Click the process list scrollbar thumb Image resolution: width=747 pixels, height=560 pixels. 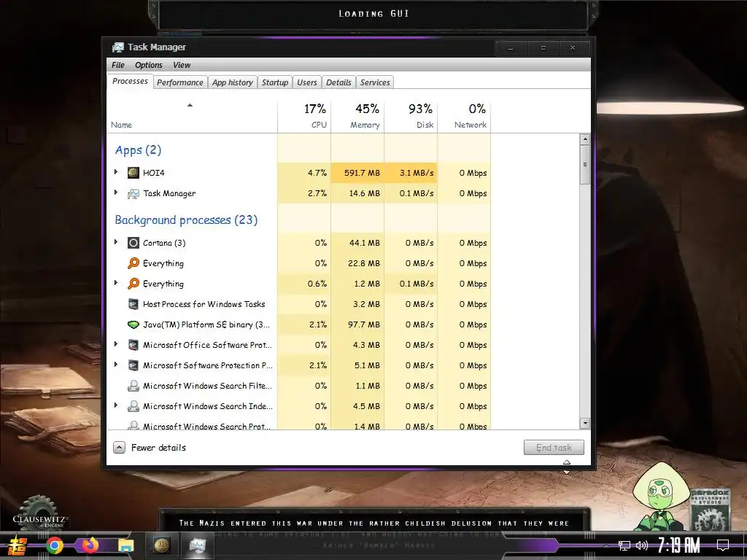585,165
